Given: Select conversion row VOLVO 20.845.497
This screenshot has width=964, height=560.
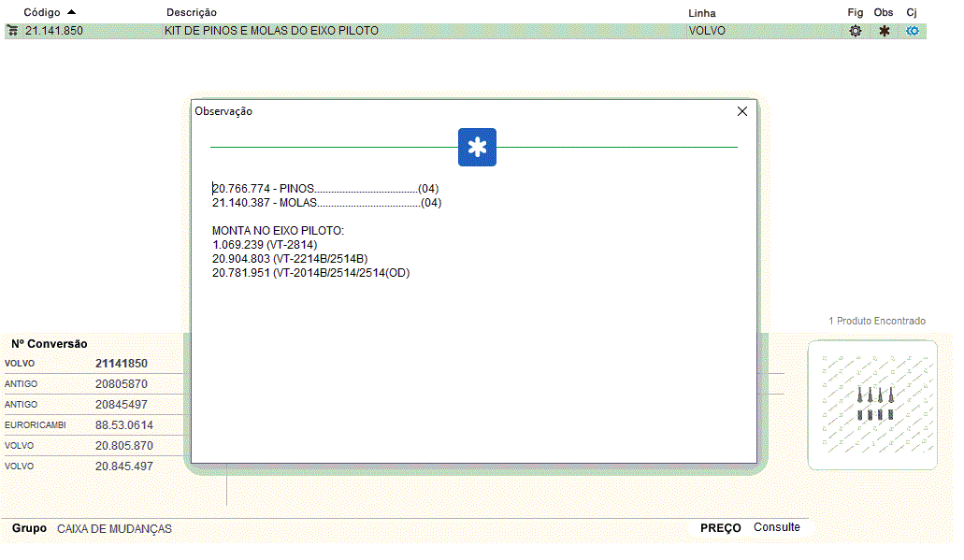Looking at the screenshot, I should point(94,467).
